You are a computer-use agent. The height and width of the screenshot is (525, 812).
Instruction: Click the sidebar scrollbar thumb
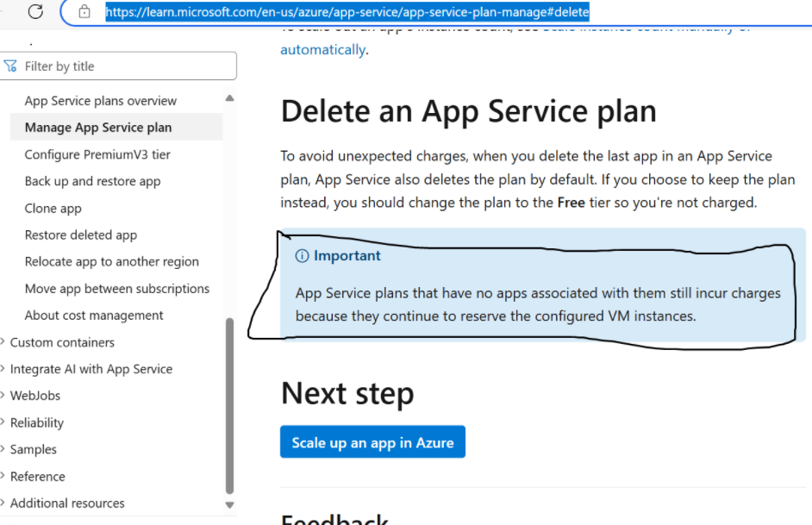(x=230, y=406)
